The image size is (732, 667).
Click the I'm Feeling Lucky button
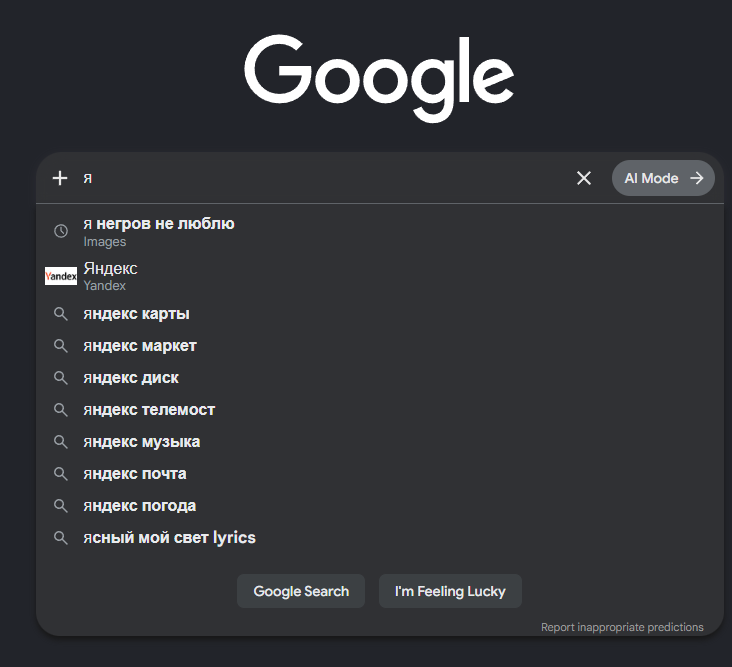click(x=450, y=591)
